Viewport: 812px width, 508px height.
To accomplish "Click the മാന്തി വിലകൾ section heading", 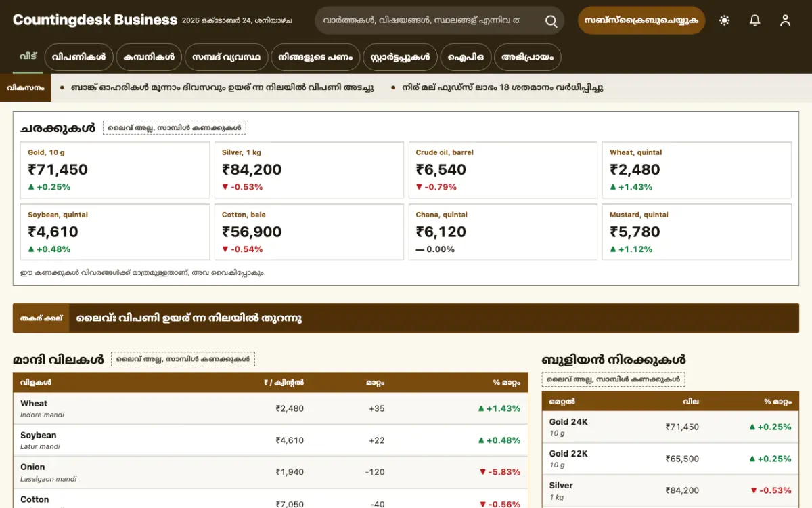I will pos(58,360).
